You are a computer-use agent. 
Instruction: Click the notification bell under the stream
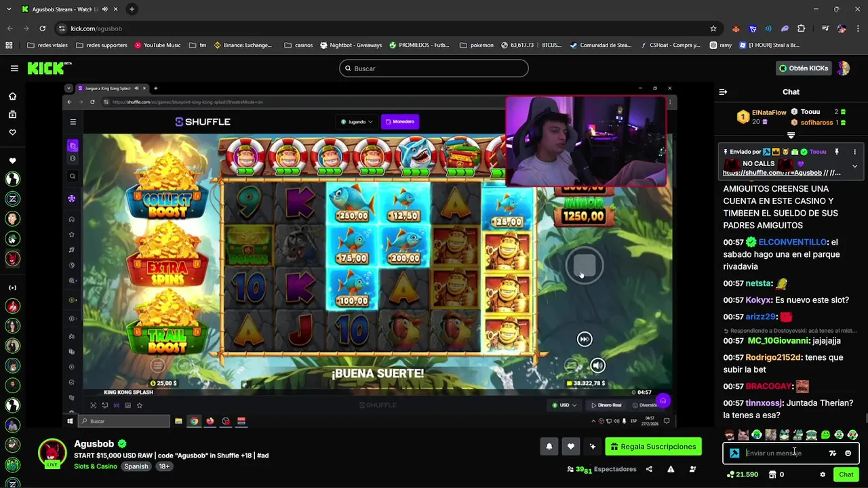click(x=549, y=447)
